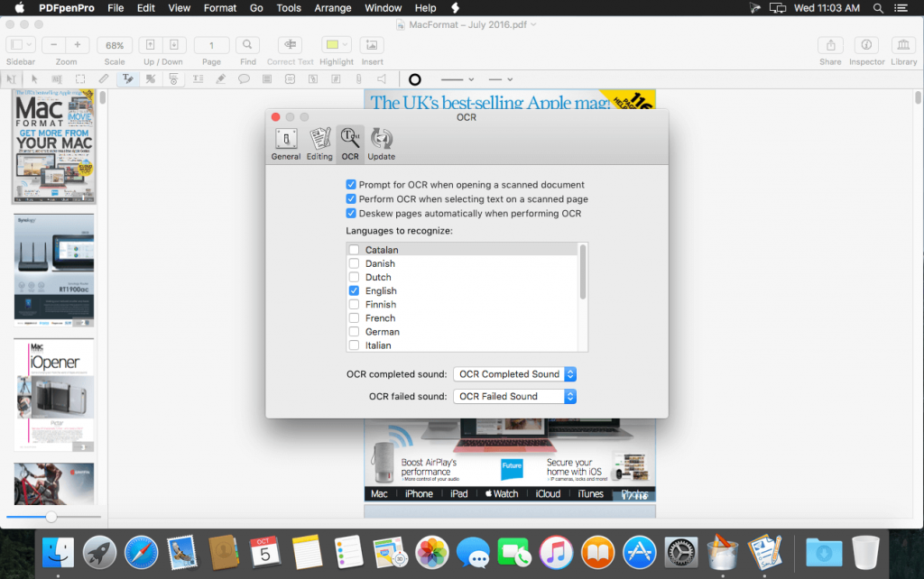Uncheck Prompt for OCR when opening scanned documents
Viewport: 924px width, 579px height.
(x=350, y=184)
